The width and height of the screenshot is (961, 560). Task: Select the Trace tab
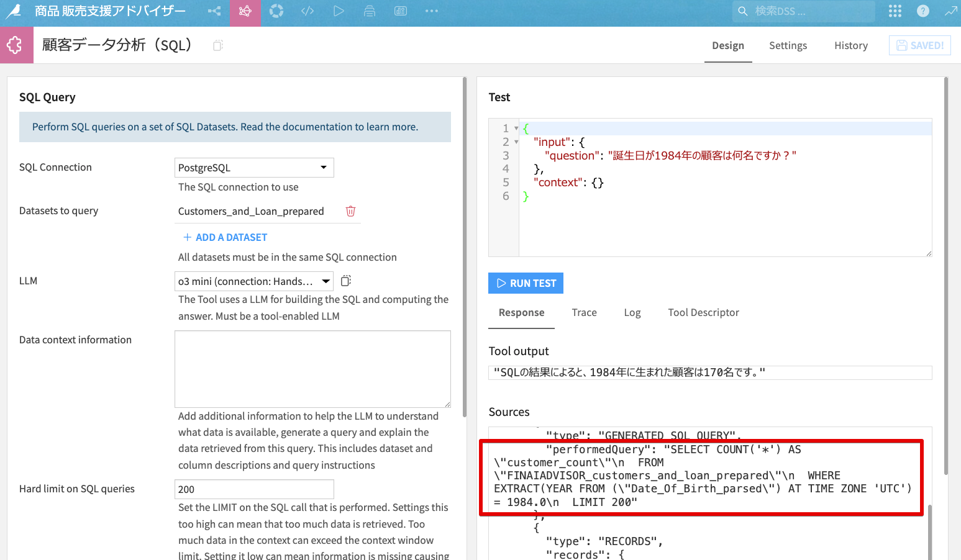coord(584,312)
